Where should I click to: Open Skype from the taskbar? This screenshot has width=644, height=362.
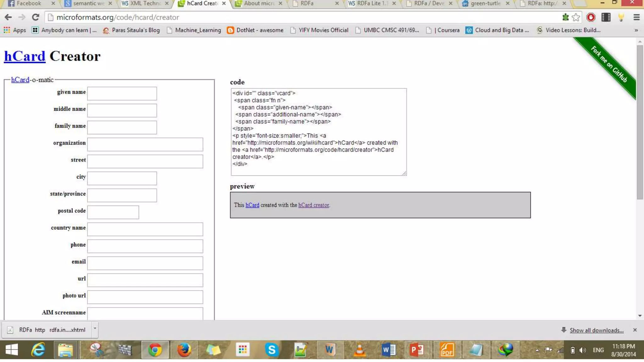(x=271, y=349)
